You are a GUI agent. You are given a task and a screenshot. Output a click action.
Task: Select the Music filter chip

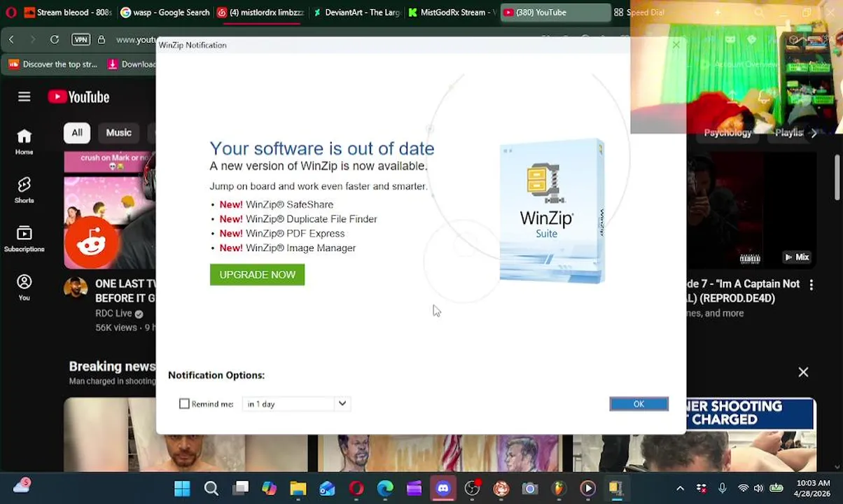[118, 132]
